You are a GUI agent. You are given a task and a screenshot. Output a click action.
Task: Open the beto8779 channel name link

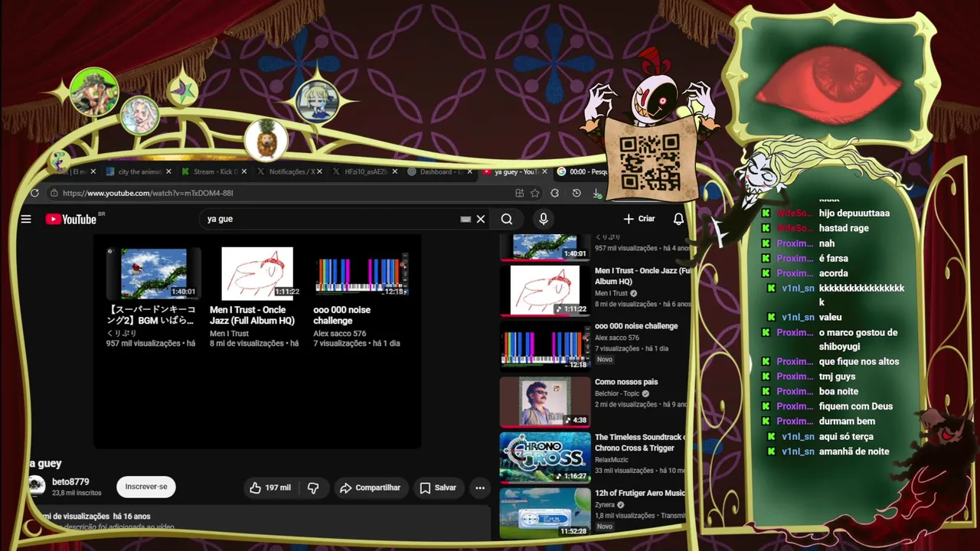[70, 482]
